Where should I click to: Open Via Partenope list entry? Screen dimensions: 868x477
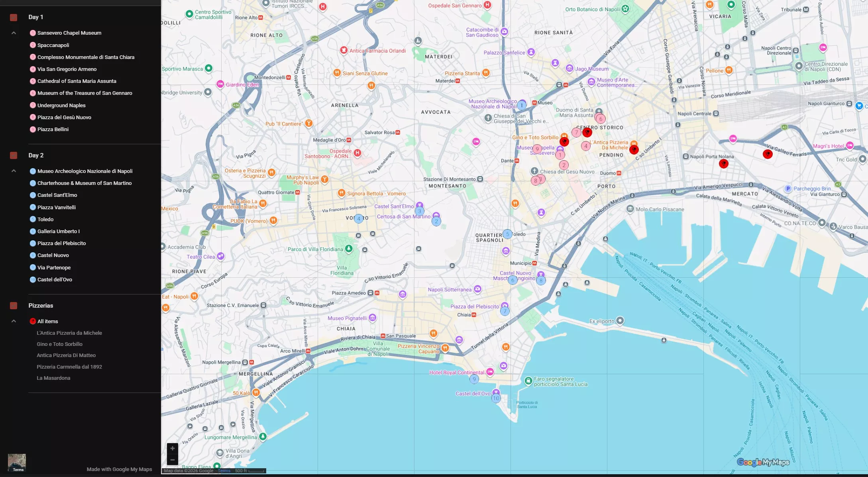(x=54, y=267)
